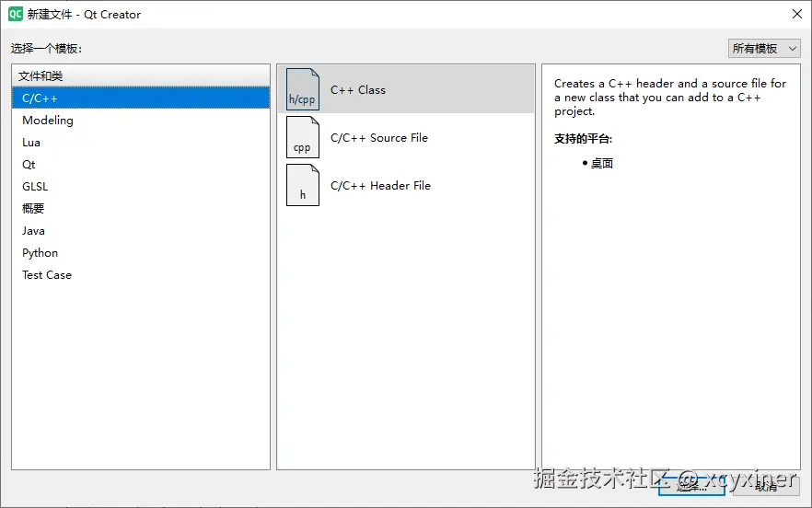Click the Qt Creator logo in title bar
The width and height of the screenshot is (812, 508).
tap(16, 14)
